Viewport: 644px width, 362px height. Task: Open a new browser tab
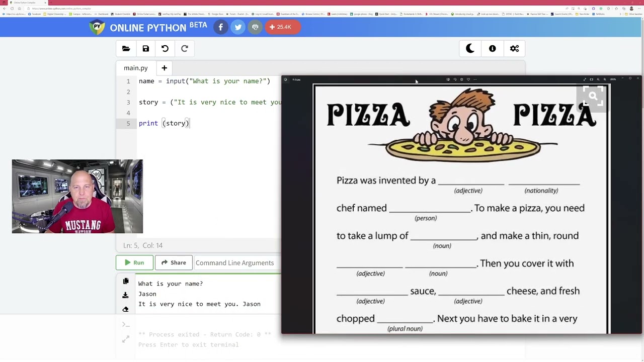point(51,3)
